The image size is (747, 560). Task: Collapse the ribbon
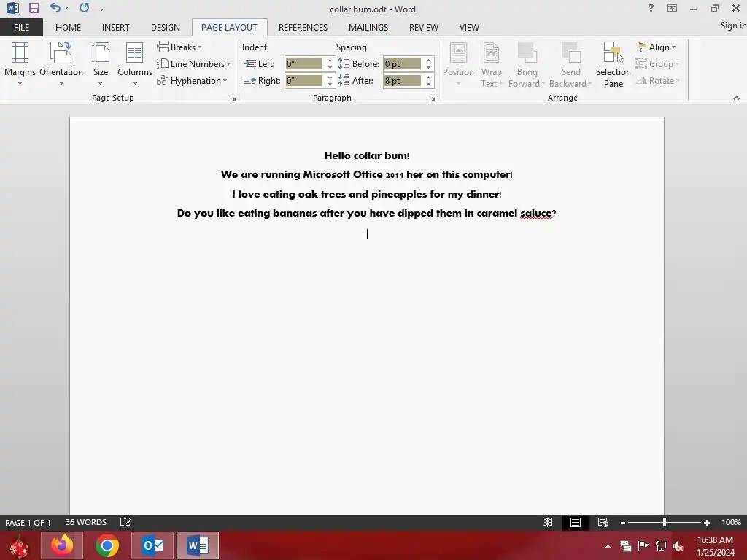(x=736, y=98)
